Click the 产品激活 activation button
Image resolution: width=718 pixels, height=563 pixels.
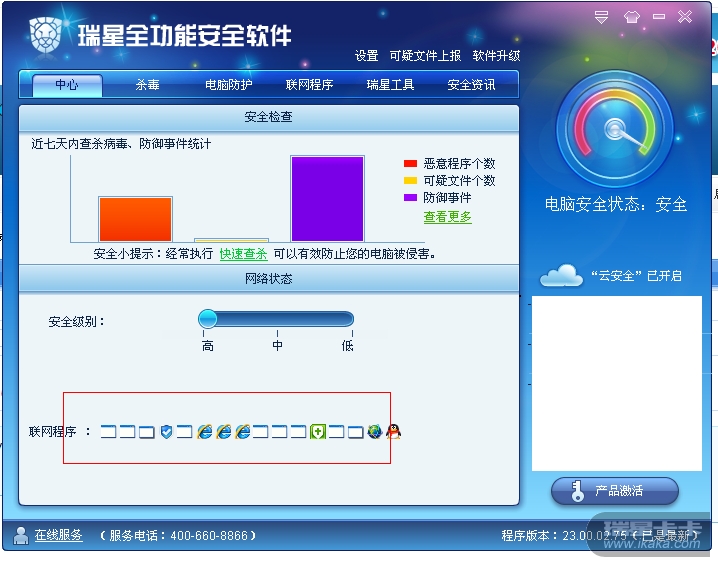(x=615, y=491)
